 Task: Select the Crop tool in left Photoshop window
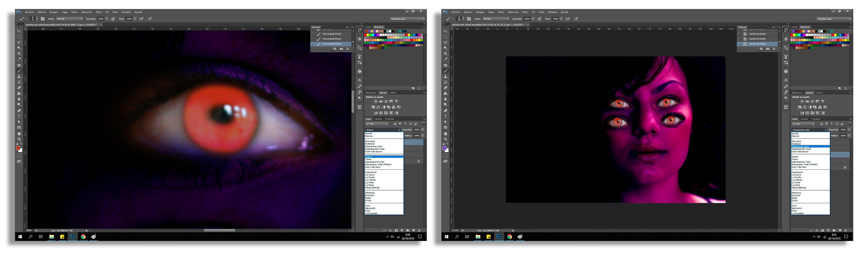[19, 54]
